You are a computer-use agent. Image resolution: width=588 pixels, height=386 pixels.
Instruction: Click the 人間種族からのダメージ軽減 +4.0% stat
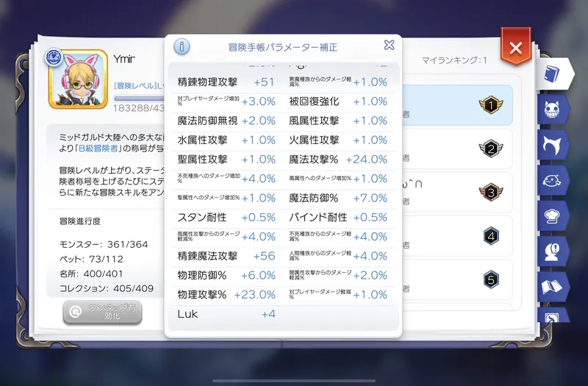point(338,256)
